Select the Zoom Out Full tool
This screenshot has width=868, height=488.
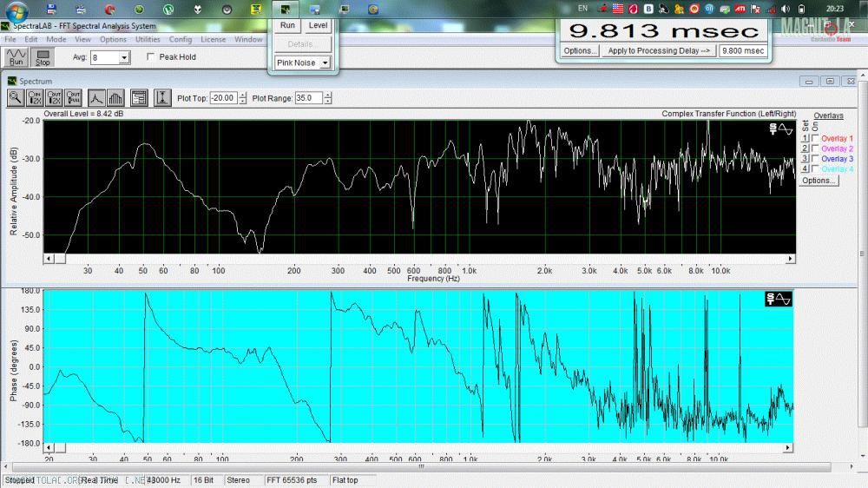(x=74, y=98)
